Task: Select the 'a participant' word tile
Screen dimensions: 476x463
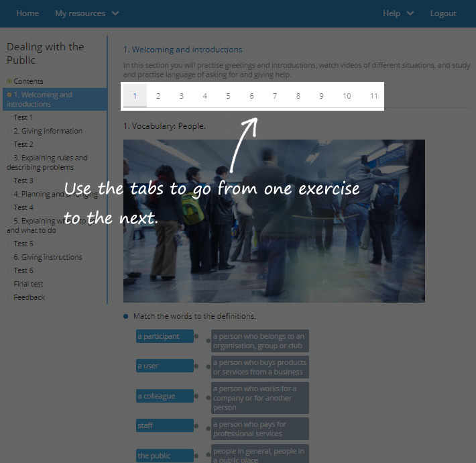Action: [164, 336]
